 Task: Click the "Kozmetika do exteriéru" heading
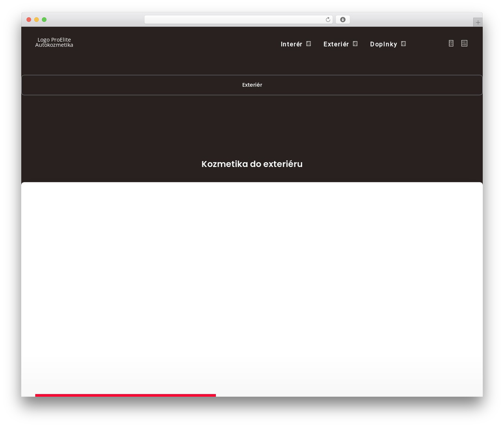[252, 164]
